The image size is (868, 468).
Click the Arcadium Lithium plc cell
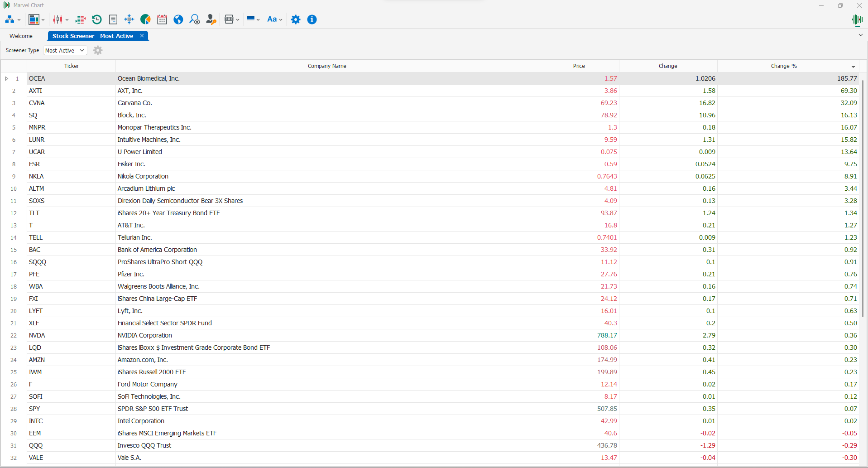(x=327, y=188)
